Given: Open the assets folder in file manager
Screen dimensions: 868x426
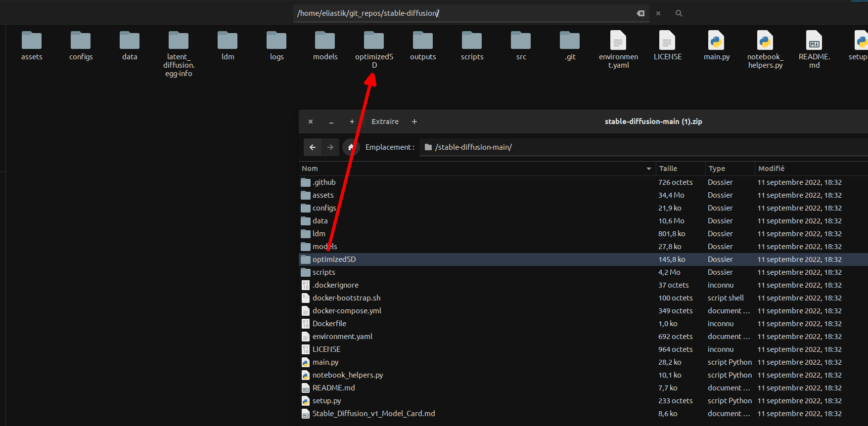Looking at the screenshot, I should (x=32, y=41).
